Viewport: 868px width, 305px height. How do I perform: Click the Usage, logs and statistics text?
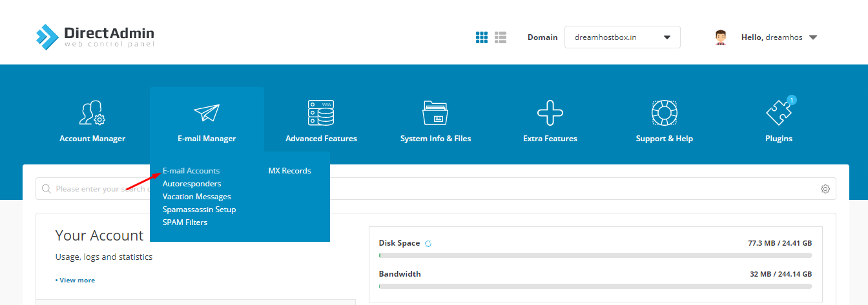(x=104, y=257)
